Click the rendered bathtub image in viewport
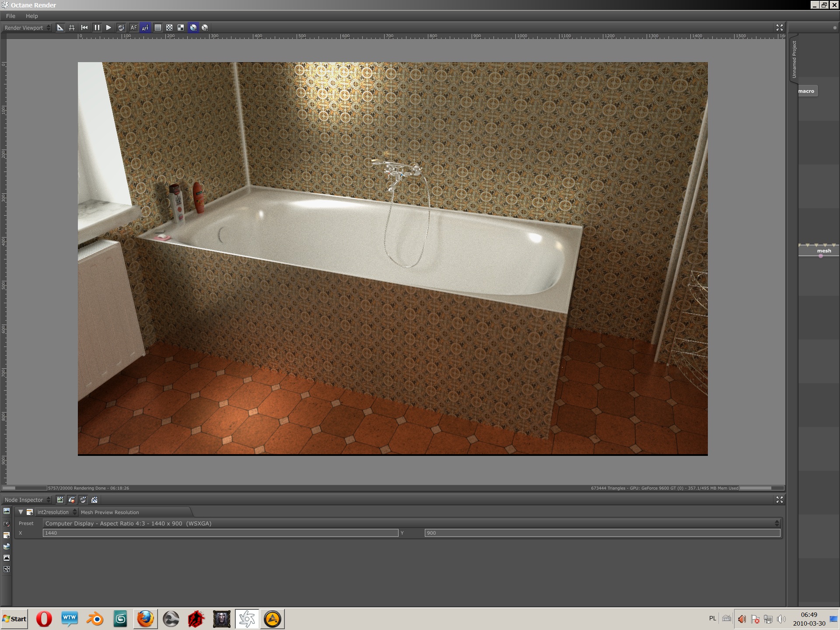Image resolution: width=840 pixels, height=630 pixels. [392, 259]
